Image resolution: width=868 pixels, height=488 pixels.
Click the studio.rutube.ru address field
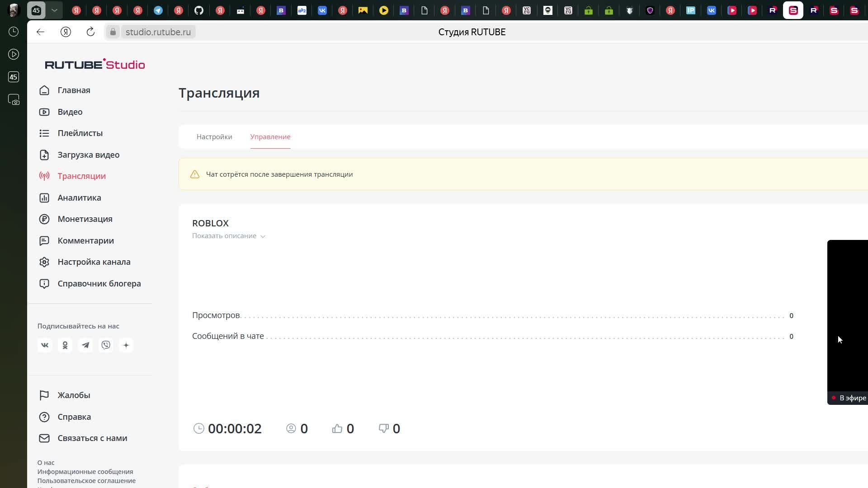(x=158, y=32)
